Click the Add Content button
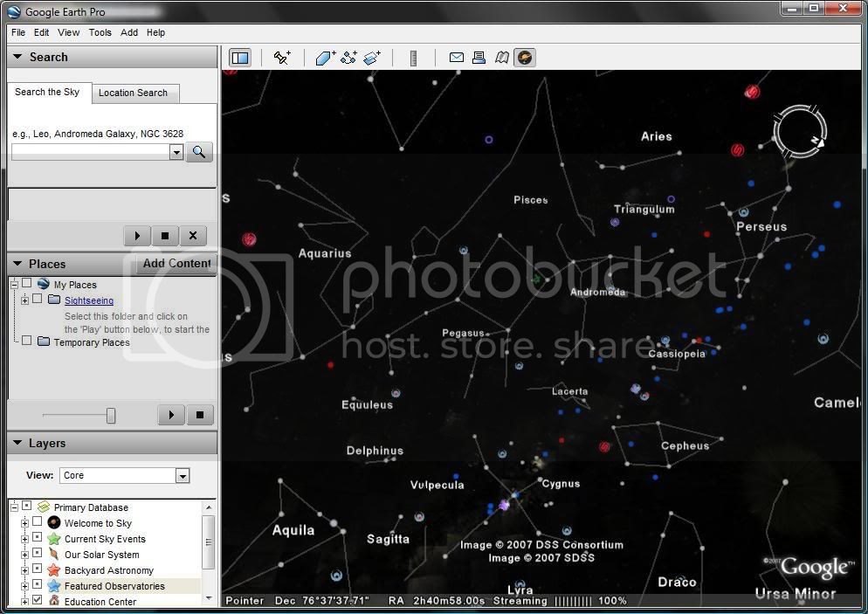 pos(176,264)
